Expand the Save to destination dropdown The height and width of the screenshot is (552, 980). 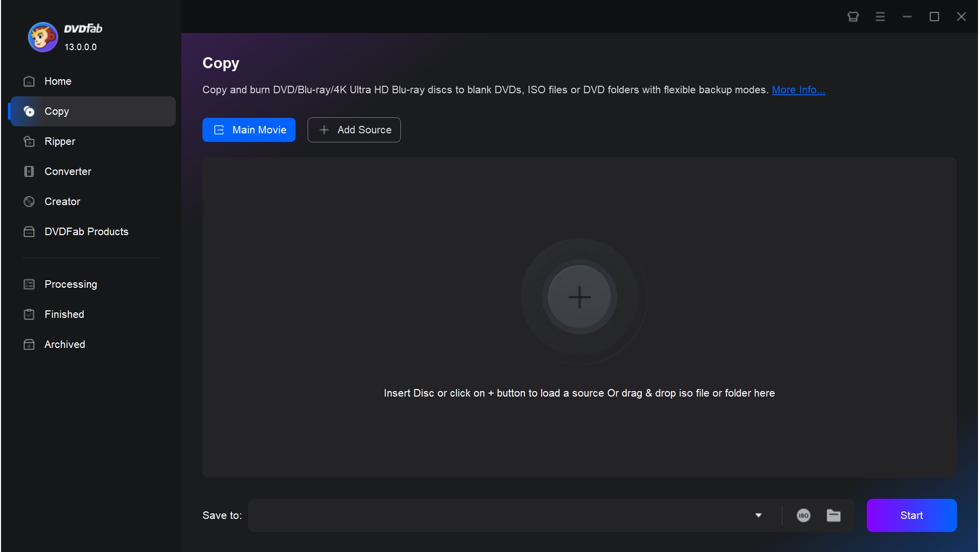759,514
